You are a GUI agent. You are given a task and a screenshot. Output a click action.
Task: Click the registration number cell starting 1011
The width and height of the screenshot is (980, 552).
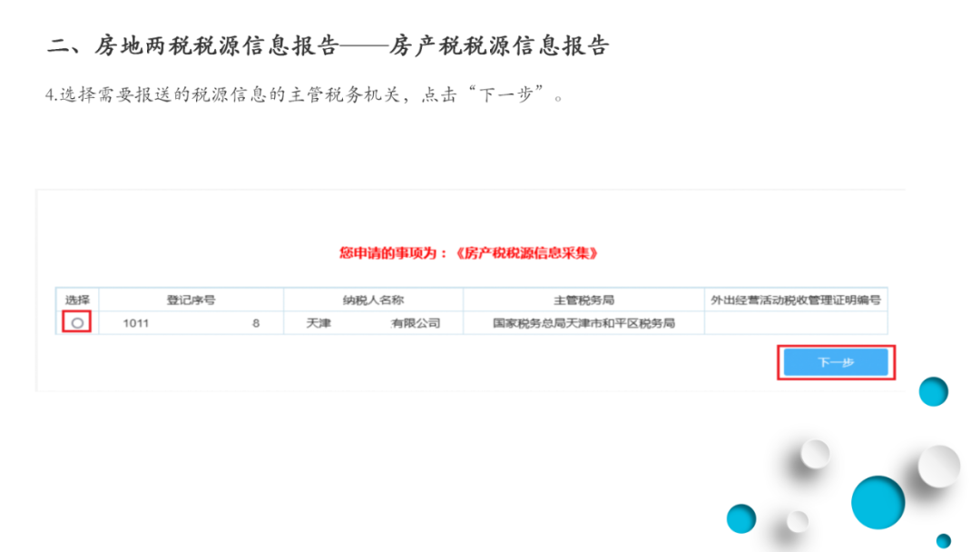(x=191, y=323)
